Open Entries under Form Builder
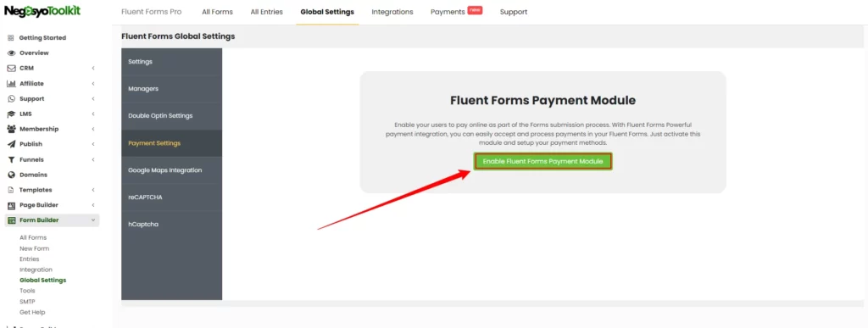The height and width of the screenshot is (328, 868). coord(30,259)
